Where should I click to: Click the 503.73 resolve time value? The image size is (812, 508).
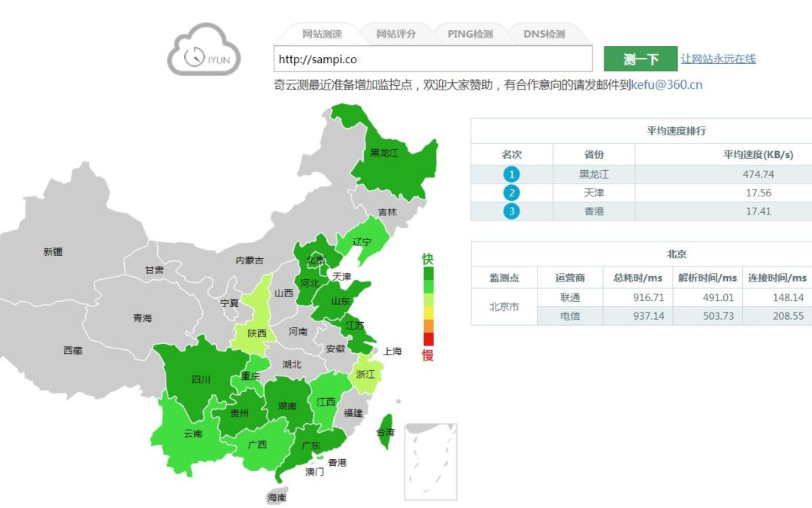pos(718,315)
